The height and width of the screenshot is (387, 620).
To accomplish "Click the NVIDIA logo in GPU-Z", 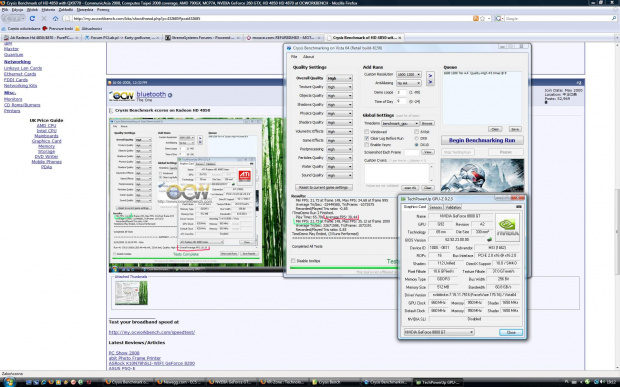I will 507,227.
